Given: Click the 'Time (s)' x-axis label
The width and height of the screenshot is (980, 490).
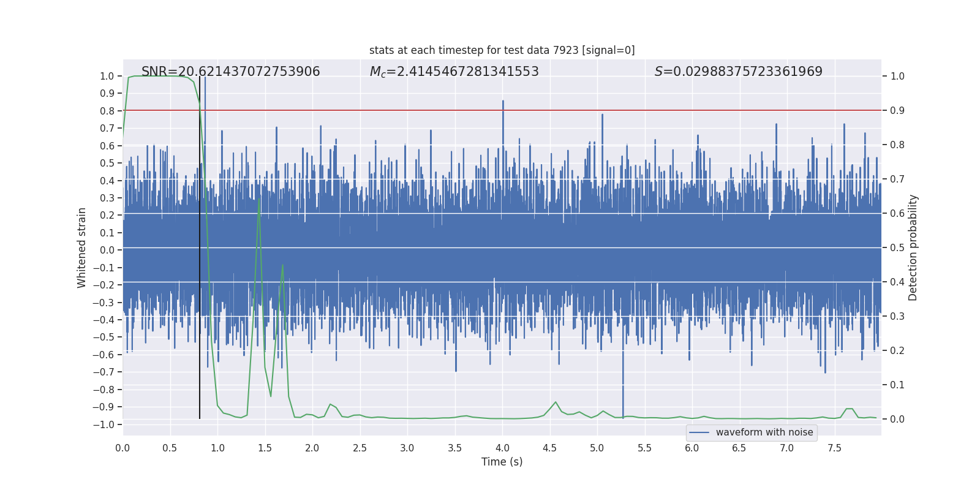Looking at the screenshot, I should tap(502, 462).
